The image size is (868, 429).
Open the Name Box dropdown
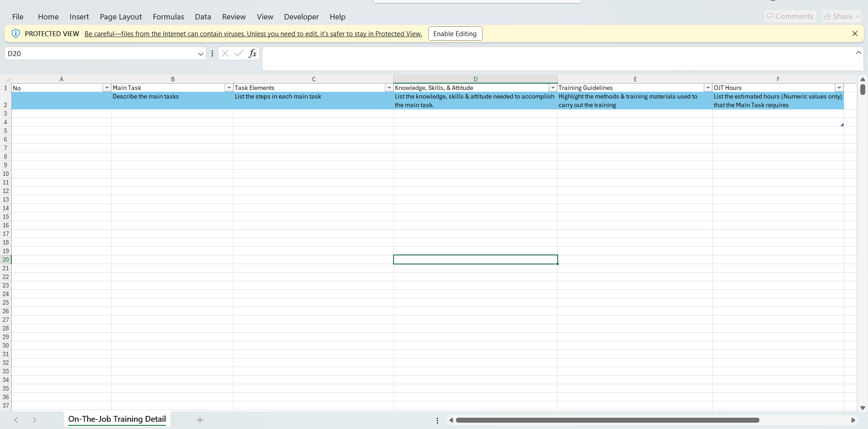pos(200,53)
